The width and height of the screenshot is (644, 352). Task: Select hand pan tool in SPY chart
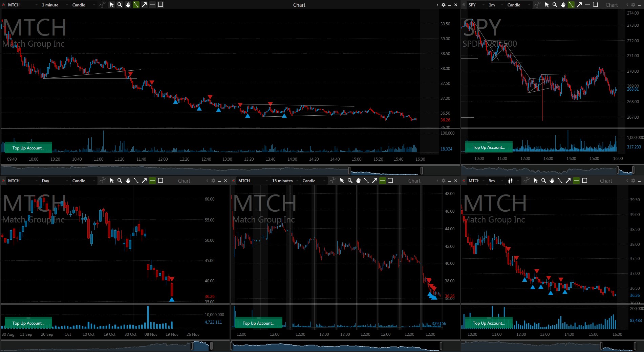[x=563, y=5]
